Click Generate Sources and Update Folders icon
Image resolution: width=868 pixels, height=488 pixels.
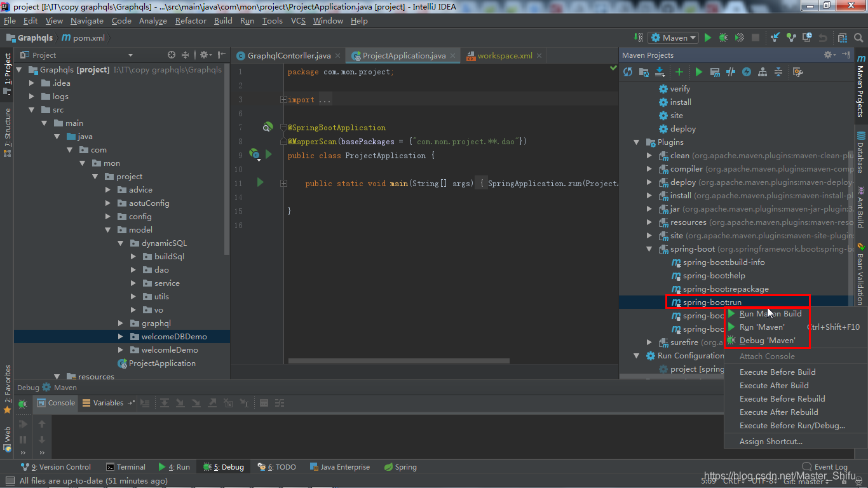644,72
